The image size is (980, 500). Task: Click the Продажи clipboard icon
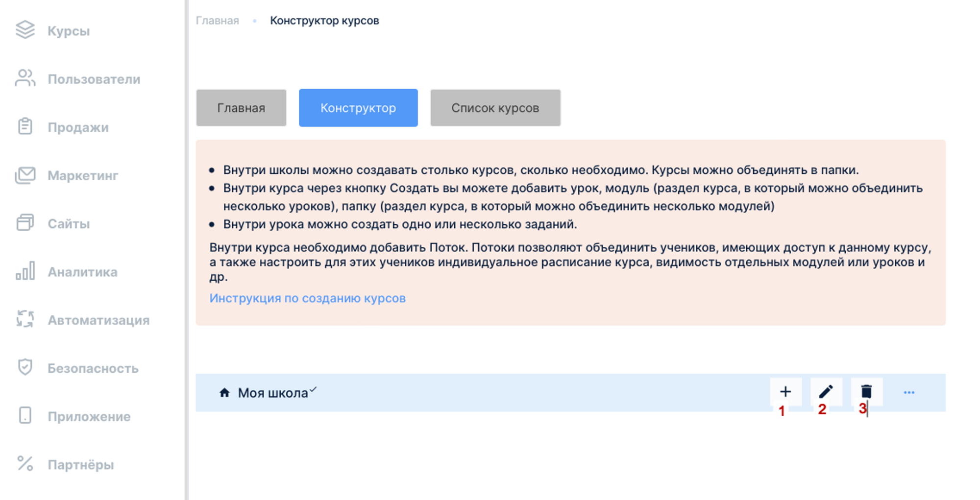25,126
